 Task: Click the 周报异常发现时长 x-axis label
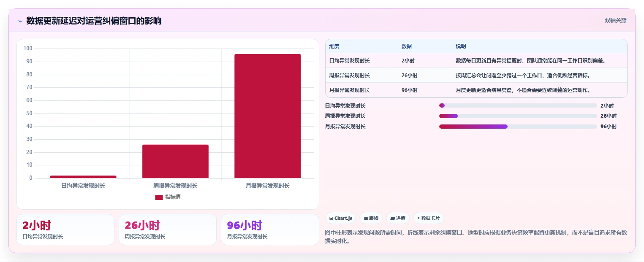pos(175,186)
